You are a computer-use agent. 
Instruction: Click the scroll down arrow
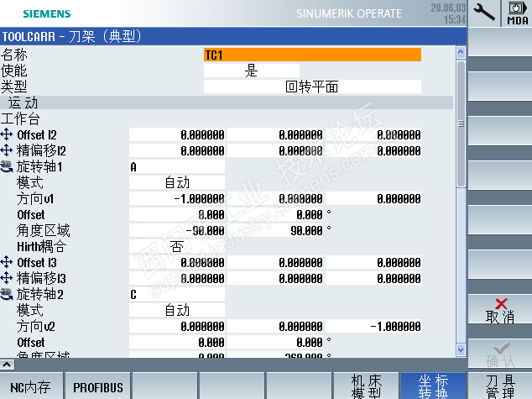point(461,349)
